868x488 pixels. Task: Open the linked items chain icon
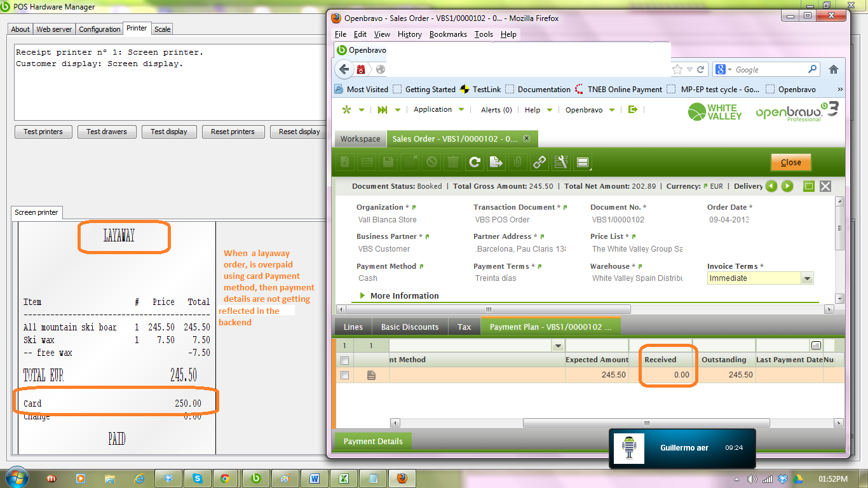click(539, 162)
